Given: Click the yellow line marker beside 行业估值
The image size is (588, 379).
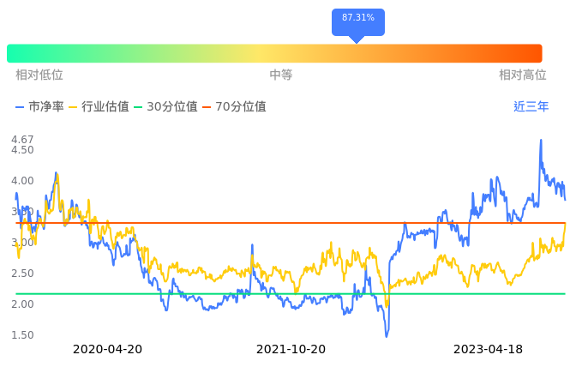Looking at the screenshot, I should click(73, 107).
